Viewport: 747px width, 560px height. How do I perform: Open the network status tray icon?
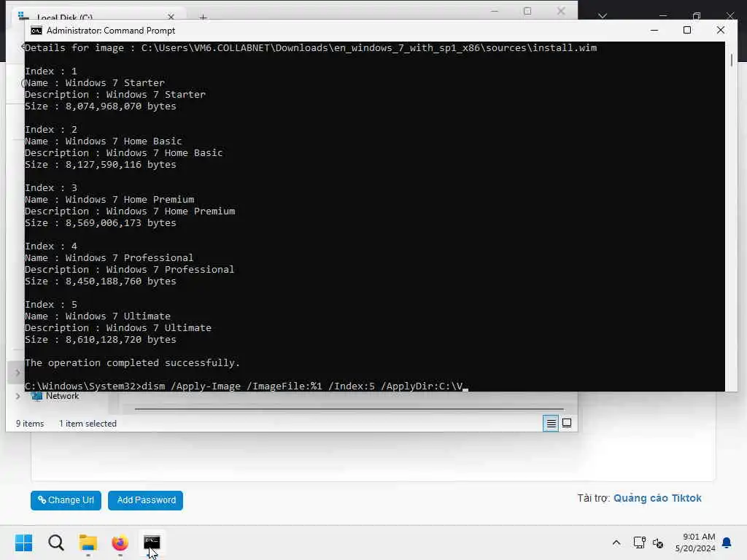point(639,542)
